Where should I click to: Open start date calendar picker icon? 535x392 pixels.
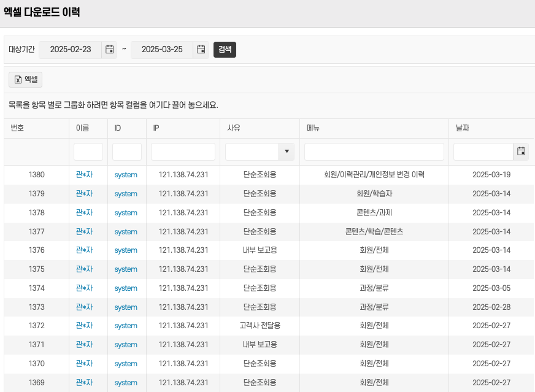109,50
